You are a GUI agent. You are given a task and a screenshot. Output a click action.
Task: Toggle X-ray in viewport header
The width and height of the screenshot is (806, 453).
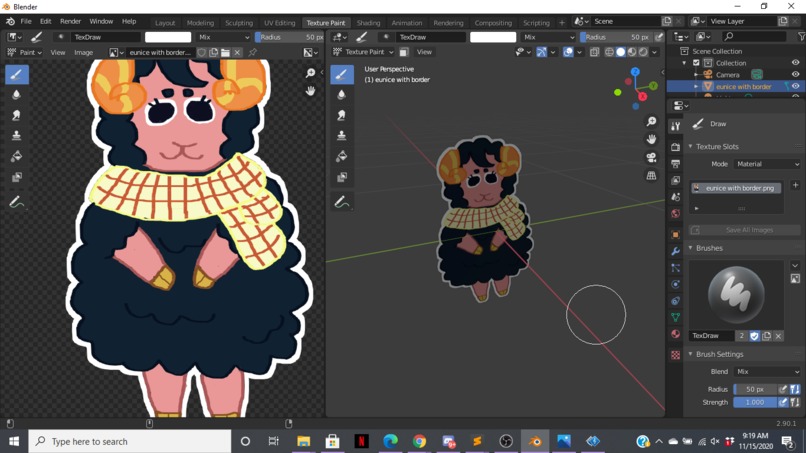tap(595, 52)
